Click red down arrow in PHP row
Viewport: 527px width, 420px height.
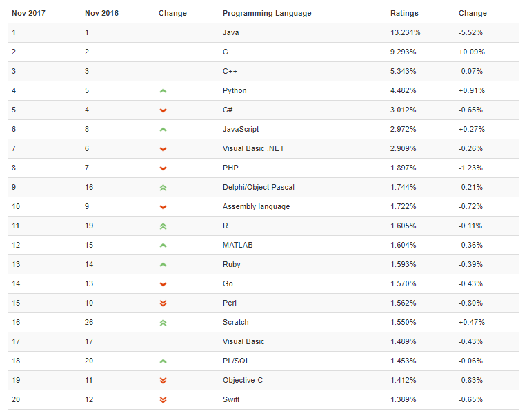click(x=163, y=168)
